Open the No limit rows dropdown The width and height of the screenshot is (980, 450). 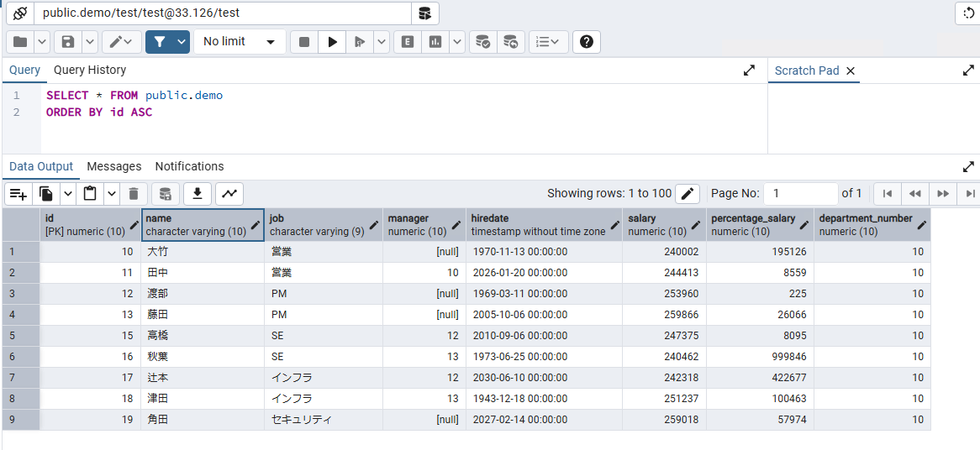pyautogui.click(x=239, y=42)
